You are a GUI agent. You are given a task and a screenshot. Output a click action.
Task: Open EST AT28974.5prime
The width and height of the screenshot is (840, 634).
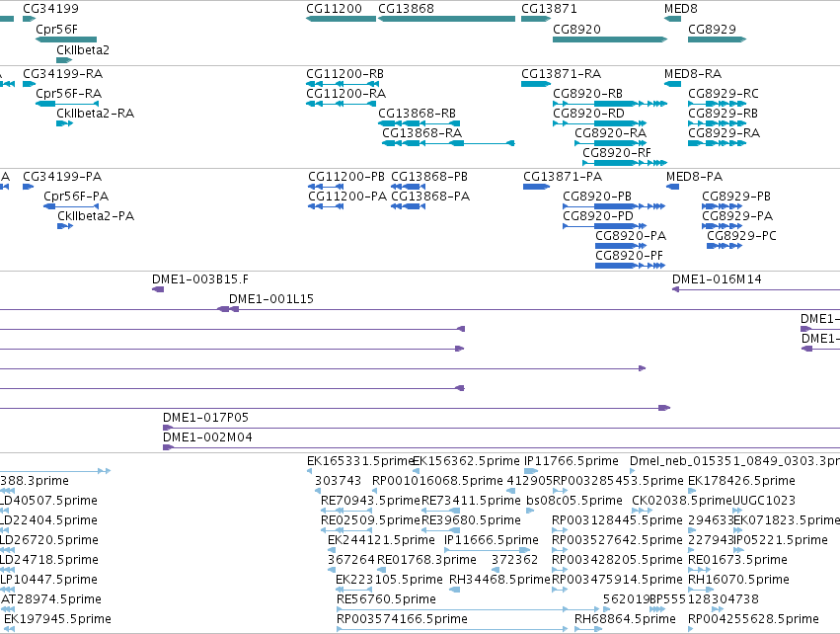(x=51, y=599)
